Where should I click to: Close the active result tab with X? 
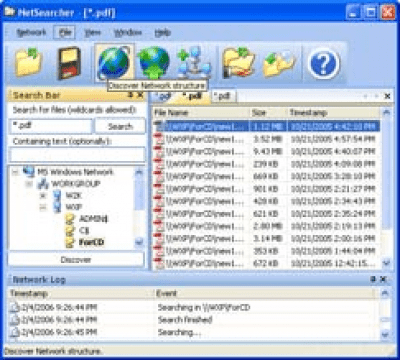387,96
